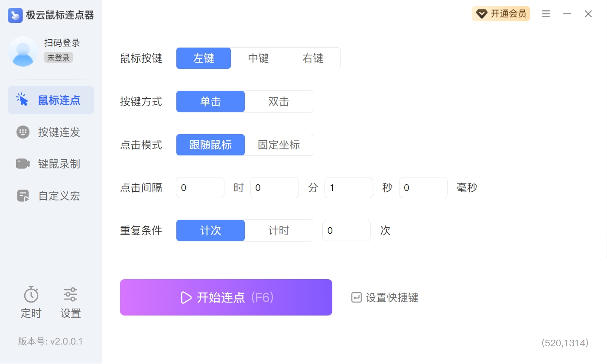Click the app logo in top-left corner

tap(15, 15)
